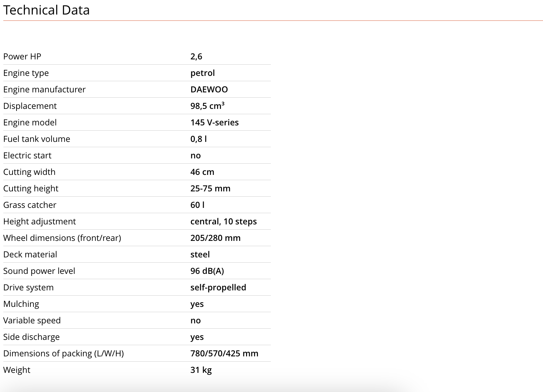Click the Electric start row label
543x392 pixels.
click(27, 155)
